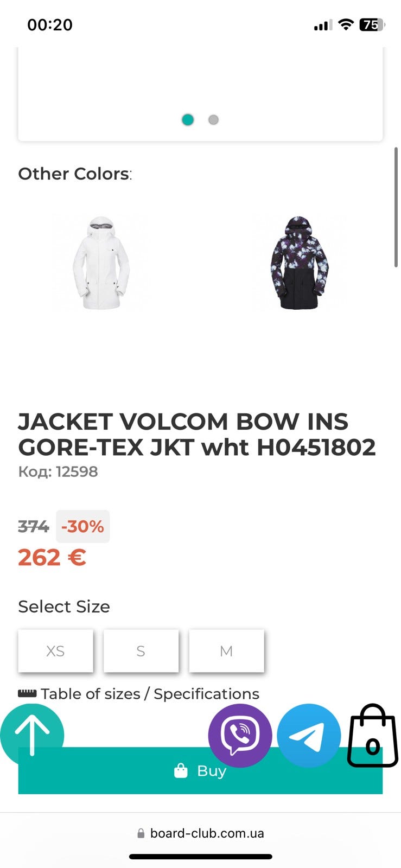Open the Viber chat icon
Viewport: 401px width, 868px height.
click(x=240, y=736)
